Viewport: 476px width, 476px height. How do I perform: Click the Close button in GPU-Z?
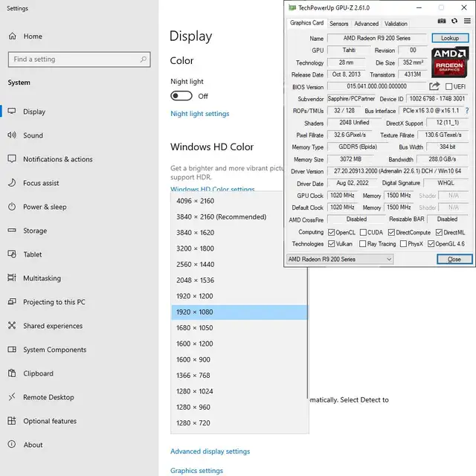pos(454,260)
